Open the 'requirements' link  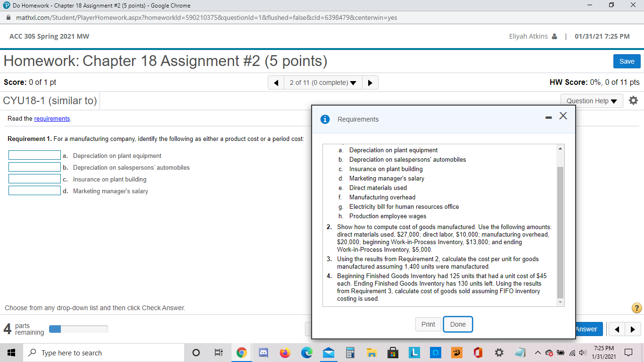click(x=52, y=118)
